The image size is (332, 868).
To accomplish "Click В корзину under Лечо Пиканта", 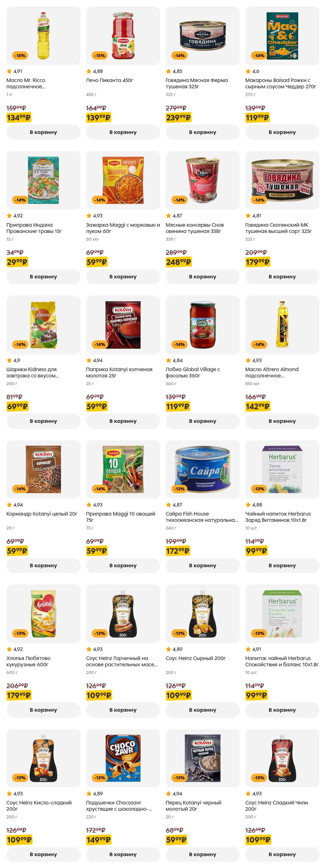I will pyautogui.click(x=123, y=132).
